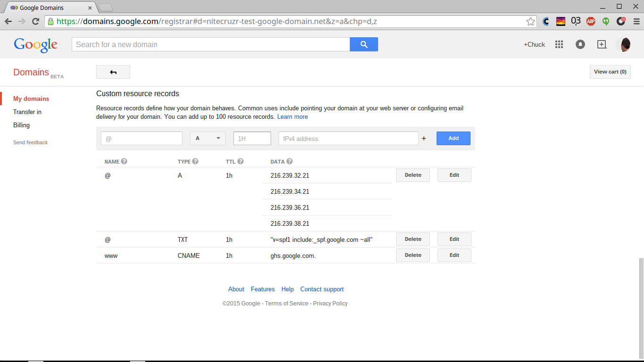
Task: Click the page vertical scrollbar thumb
Action: 641,308
